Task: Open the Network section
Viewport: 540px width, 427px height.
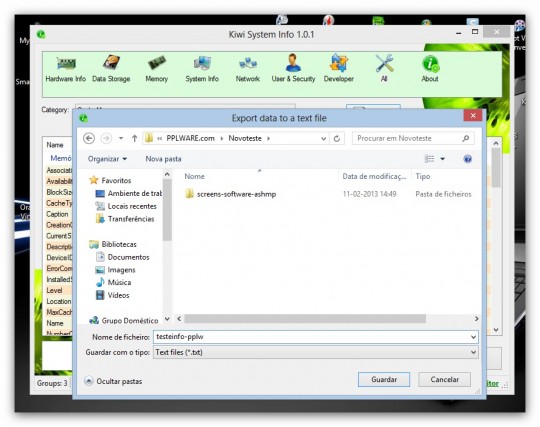Action: pos(248,69)
